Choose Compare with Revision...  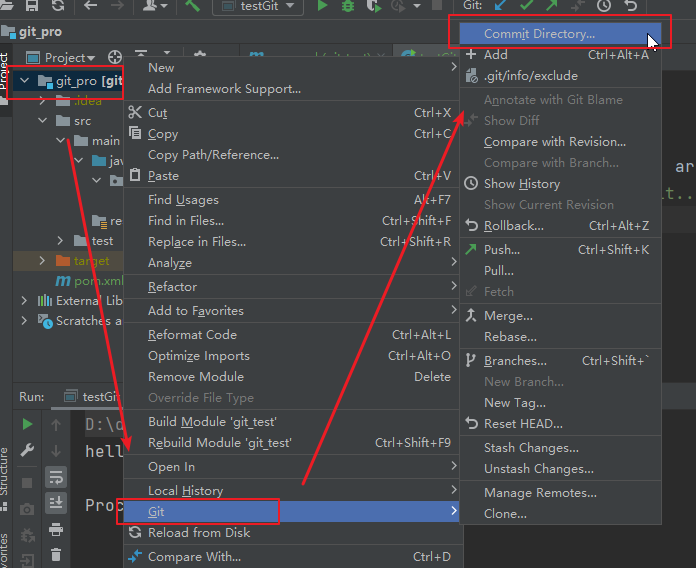pyautogui.click(x=561, y=142)
